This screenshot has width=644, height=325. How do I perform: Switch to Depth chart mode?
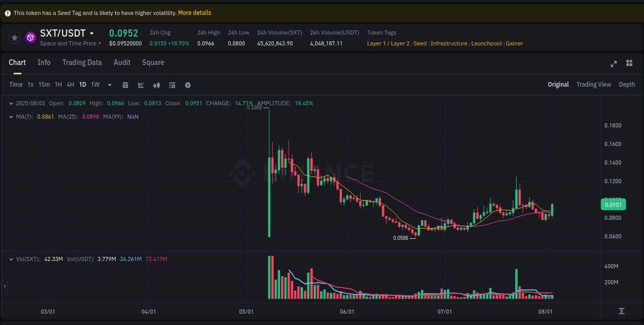(626, 84)
